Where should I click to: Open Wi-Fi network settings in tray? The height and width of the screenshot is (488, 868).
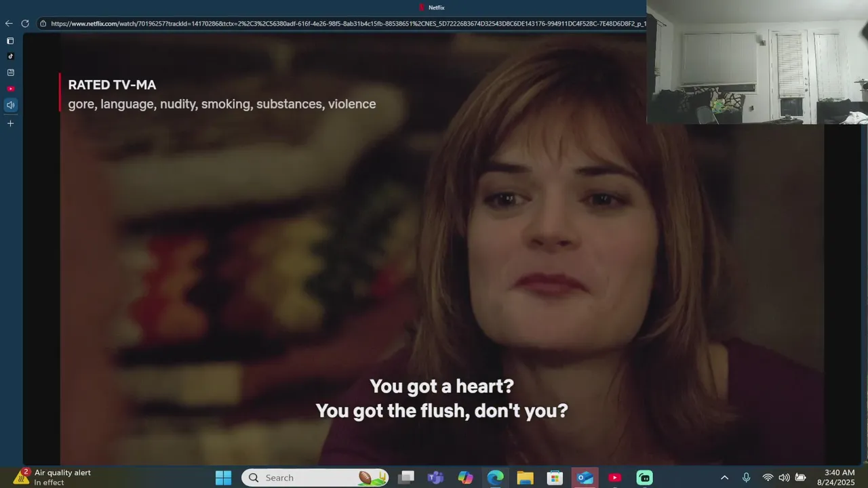[x=768, y=478]
